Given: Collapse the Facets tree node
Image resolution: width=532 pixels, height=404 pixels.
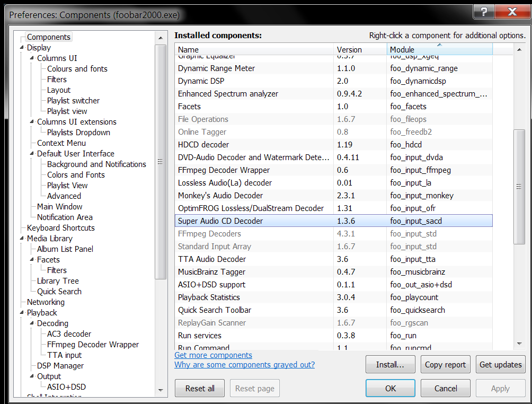Looking at the screenshot, I should [x=32, y=260].
